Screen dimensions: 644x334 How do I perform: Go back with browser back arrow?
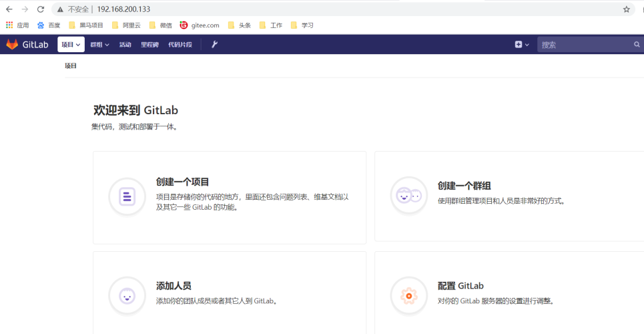point(9,9)
